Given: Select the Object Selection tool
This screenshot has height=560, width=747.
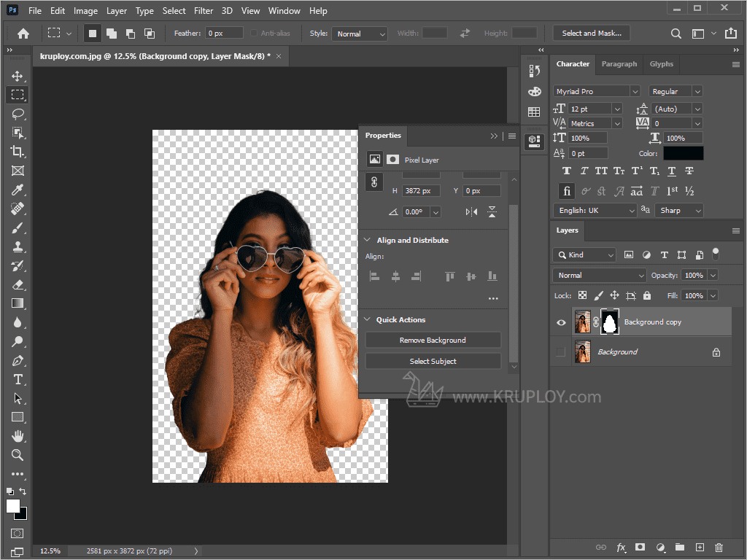Looking at the screenshot, I should pos(18,133).
